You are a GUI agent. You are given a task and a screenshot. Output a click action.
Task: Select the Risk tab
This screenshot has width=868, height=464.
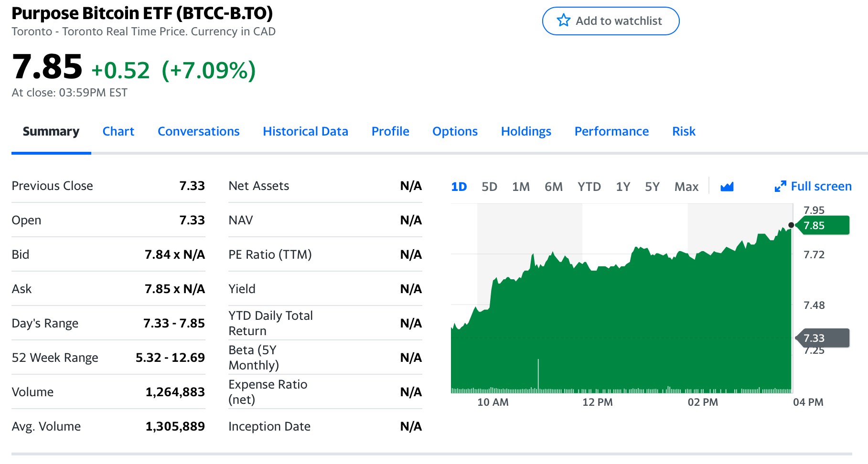[683, 131]
